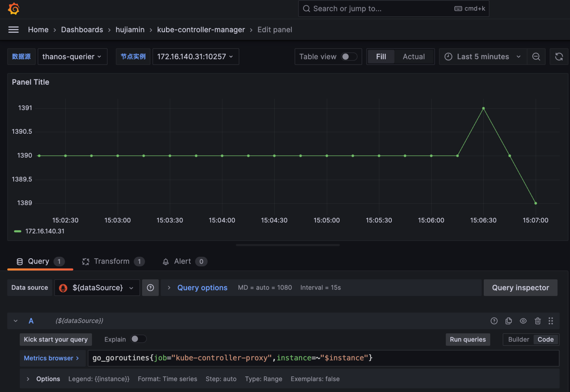Switch to the Transform tab
The width and height of the screenshot is (570, 392).
[x=112, y=261]
